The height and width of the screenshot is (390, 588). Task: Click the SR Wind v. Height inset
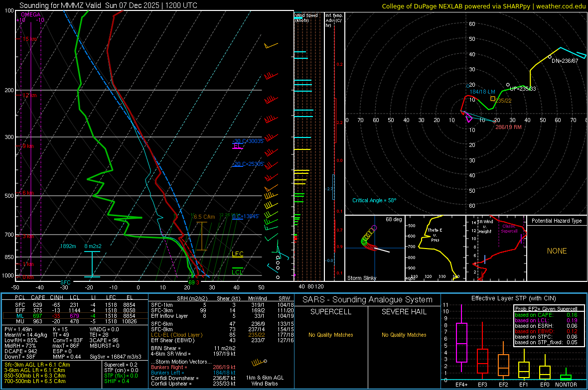point(496,248)
